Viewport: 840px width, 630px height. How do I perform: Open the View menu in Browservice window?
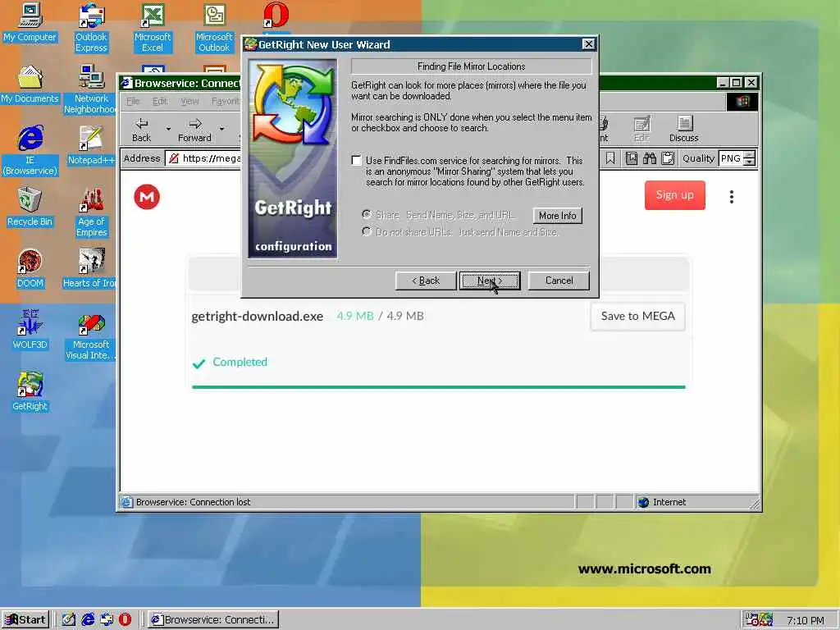(x=189, y=101)
